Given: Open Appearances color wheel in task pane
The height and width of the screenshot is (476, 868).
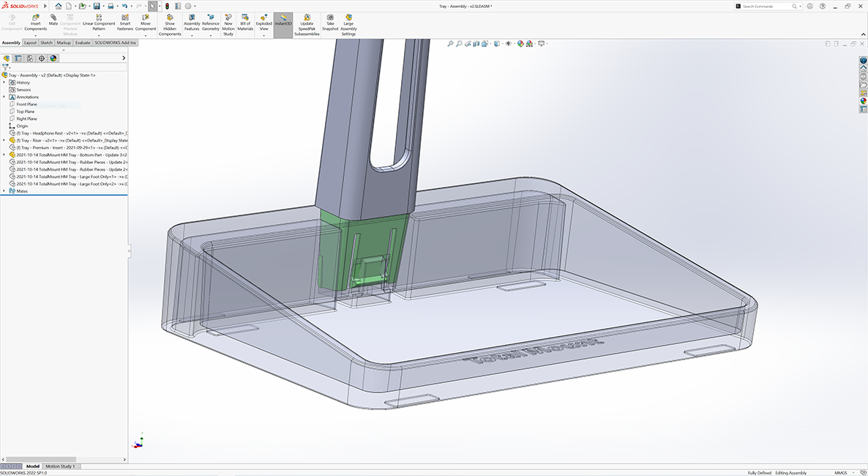Looking at the screenshot, I should click(x=864, y=100).
